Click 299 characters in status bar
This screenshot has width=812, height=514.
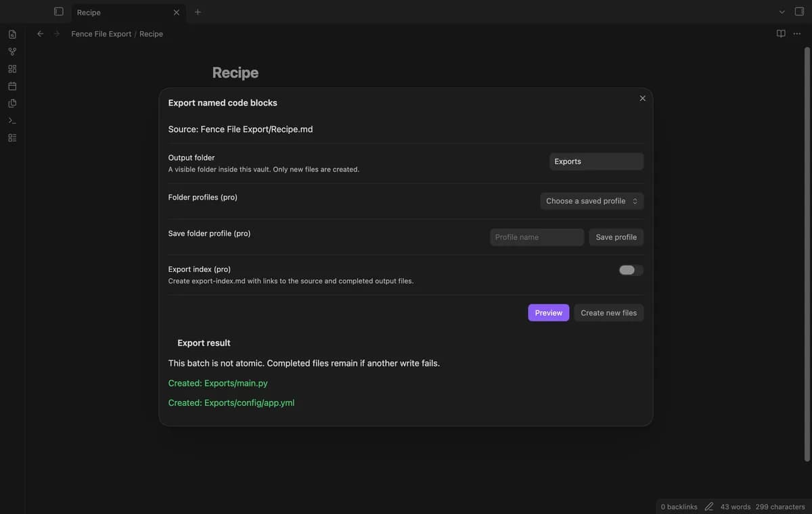click(x=780, y=507)
